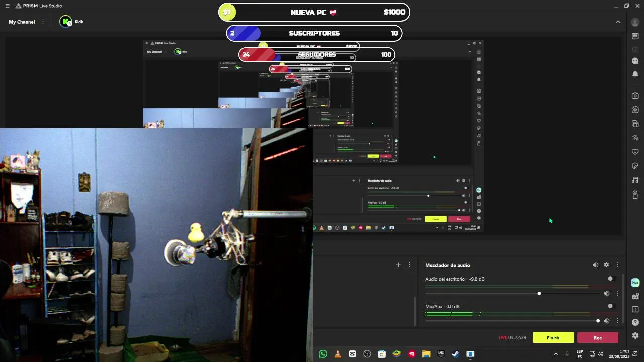Open the notifications bell

(x=635, y=74)
